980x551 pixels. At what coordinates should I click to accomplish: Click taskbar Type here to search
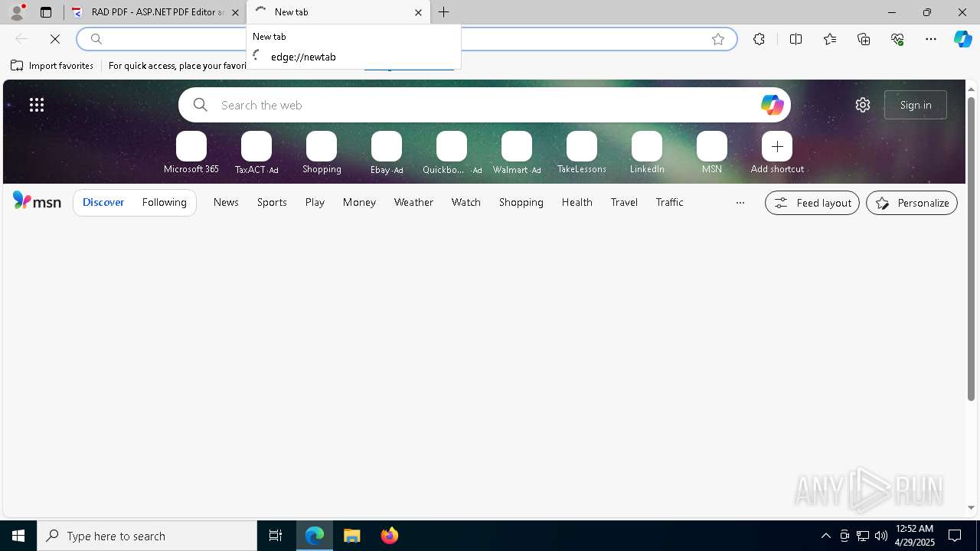(147, 536)
